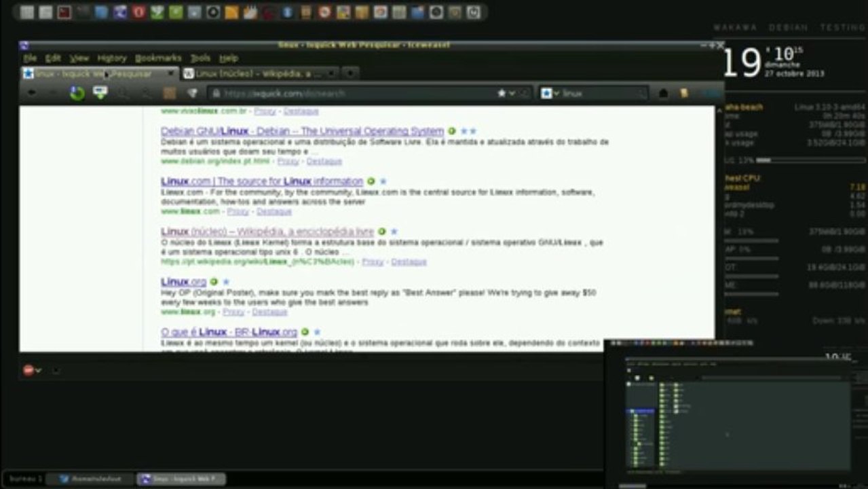Toggle the star next to Linux.com result

(x=383, y=181)
